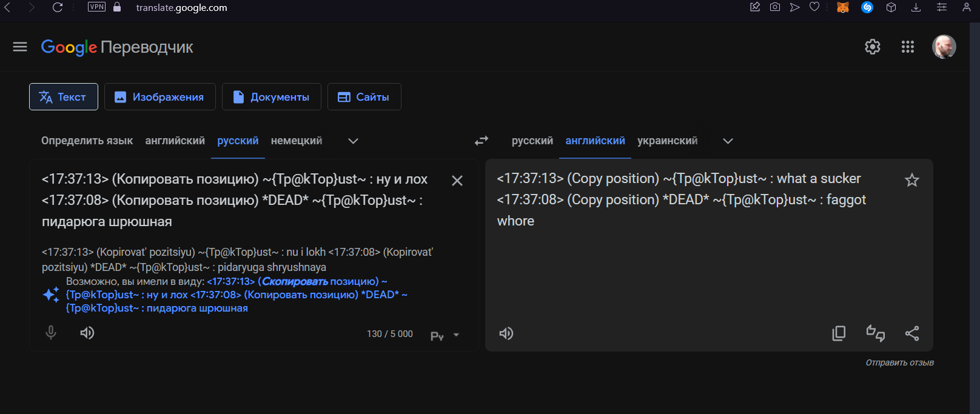Choose украинский as target language
The image size is (980, 414).
[667, 141]
